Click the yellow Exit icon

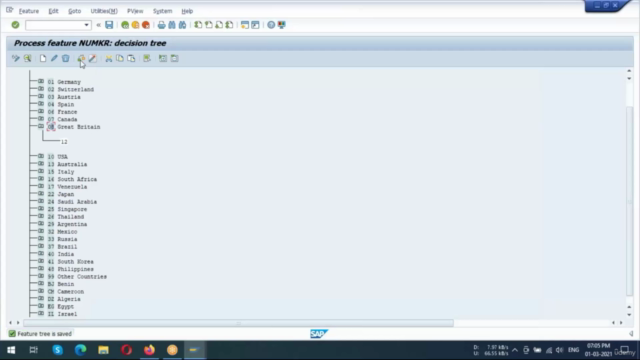pos(135,25)
